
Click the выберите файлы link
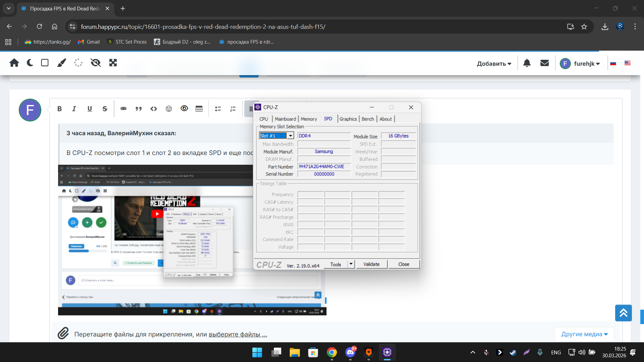pyautogui.click(x=238, y=334)
